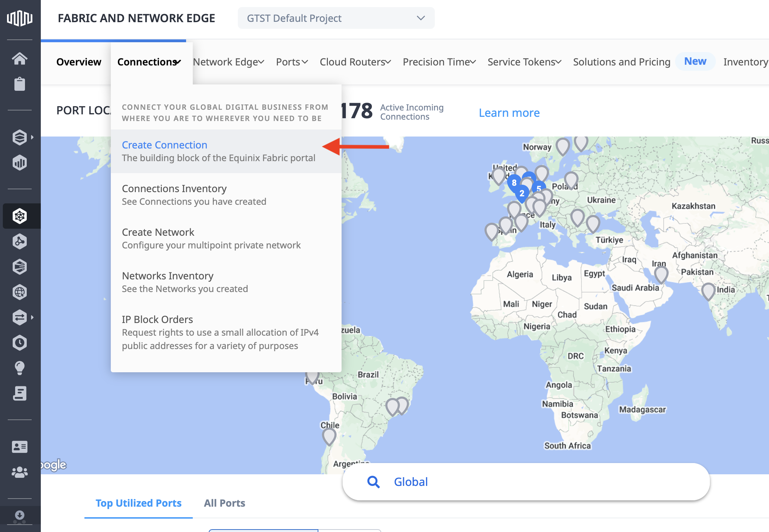Click the FABRIC AND NETWORK EDGE title
This screenshot has width=769, height=532.
(x=136, y=18)
